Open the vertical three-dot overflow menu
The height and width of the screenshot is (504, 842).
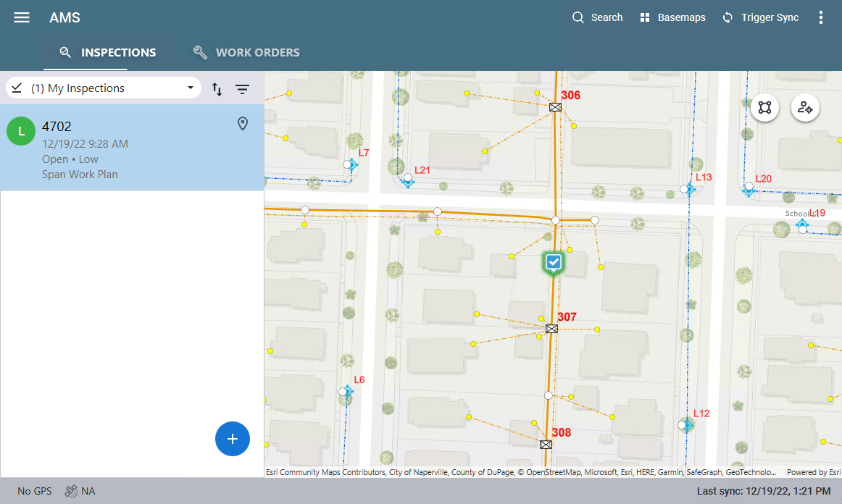820,17
